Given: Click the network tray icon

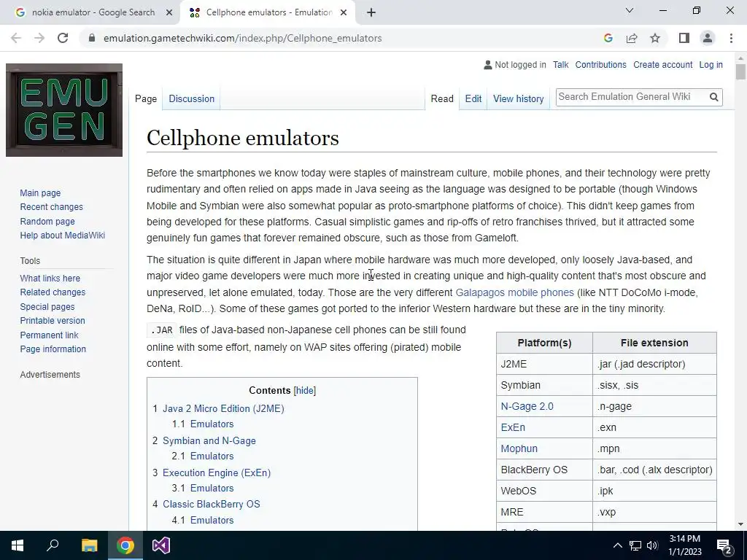Looking at the screenshot, I should pos(635,545).
